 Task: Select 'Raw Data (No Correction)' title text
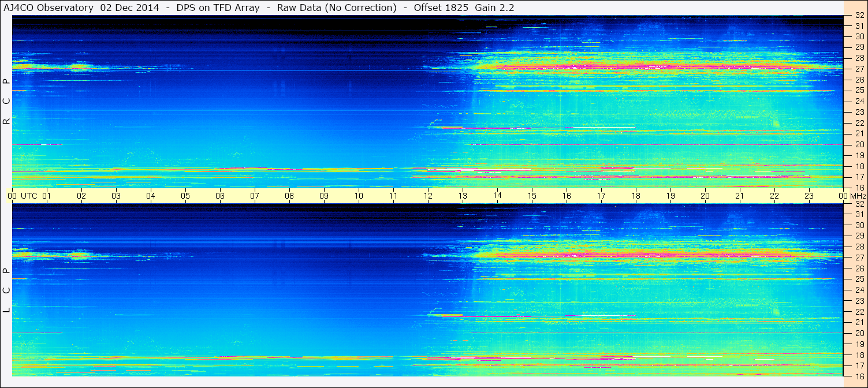coord(337,8)
